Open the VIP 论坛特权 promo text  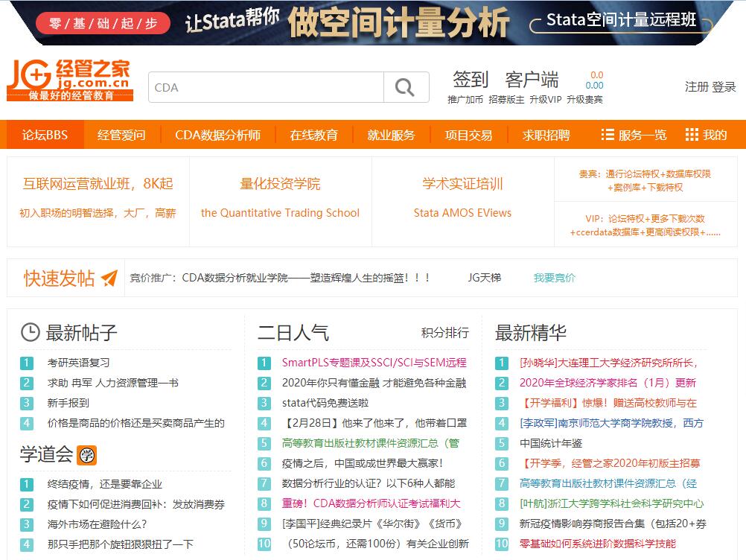tap(645, 225)
